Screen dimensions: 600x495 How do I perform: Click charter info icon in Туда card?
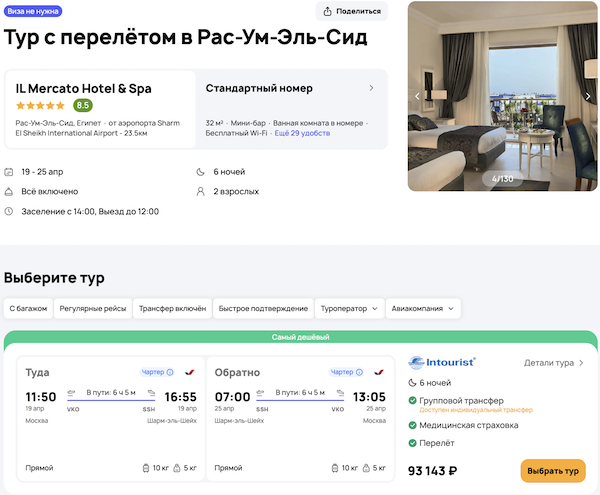click(171, 372)
